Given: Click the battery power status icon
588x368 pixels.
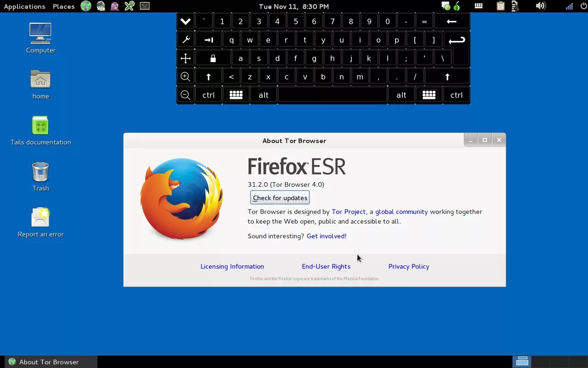Looking at the screenshot, I should pyautogui.click(x=515, y=6).
